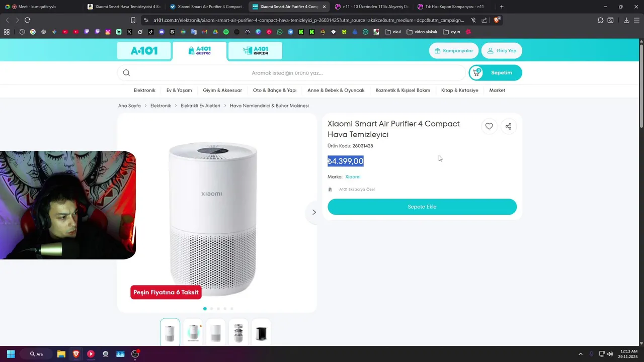644x362 pixels.
Task: Select the exploded filter view thumbnail
Action: tap(238, 332)
